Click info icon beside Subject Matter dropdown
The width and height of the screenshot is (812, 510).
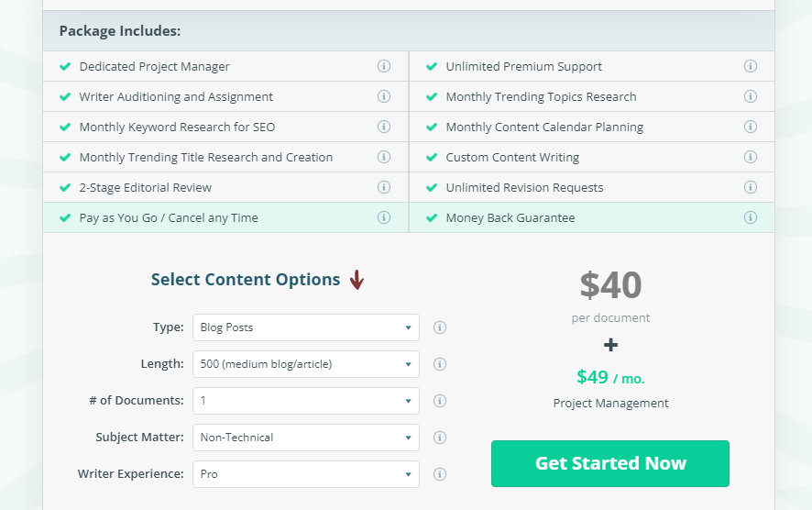point(440,438)
